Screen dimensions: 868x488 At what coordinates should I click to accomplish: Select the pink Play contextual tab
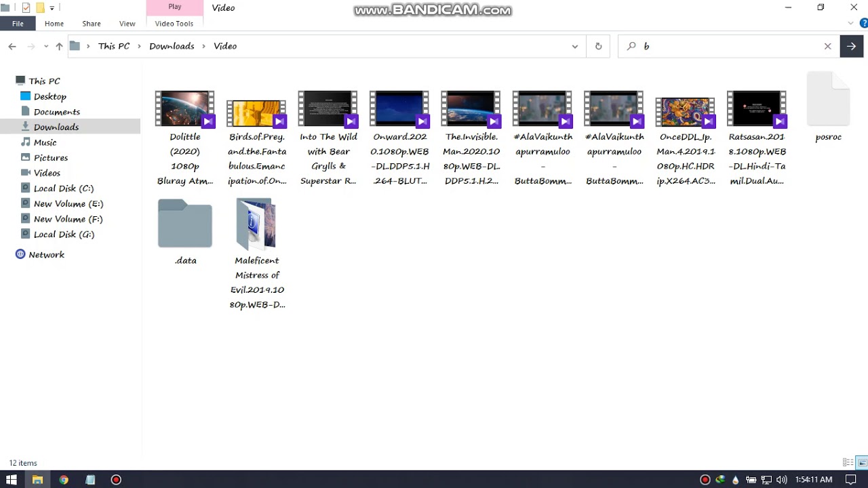[x=175, y=7]
